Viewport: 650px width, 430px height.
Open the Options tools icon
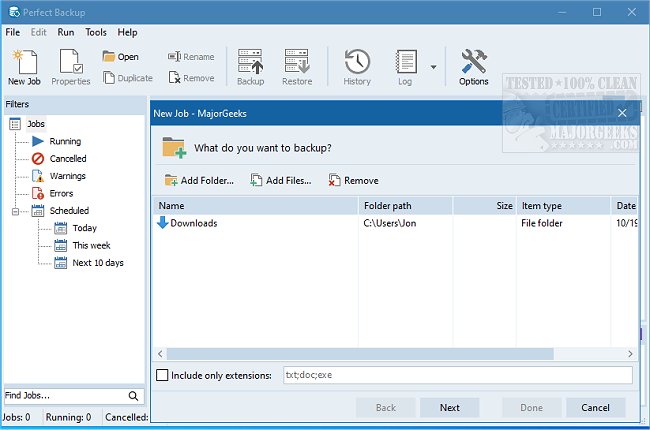473,67
